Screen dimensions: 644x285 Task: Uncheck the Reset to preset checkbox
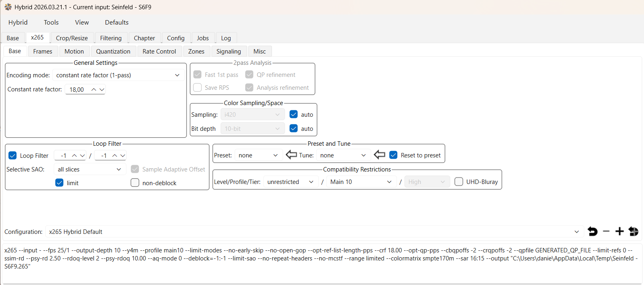[x=393, y=155]
